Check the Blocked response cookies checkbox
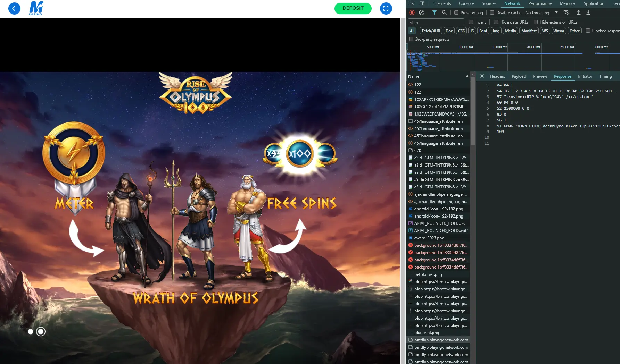 (x=588, y=31)
